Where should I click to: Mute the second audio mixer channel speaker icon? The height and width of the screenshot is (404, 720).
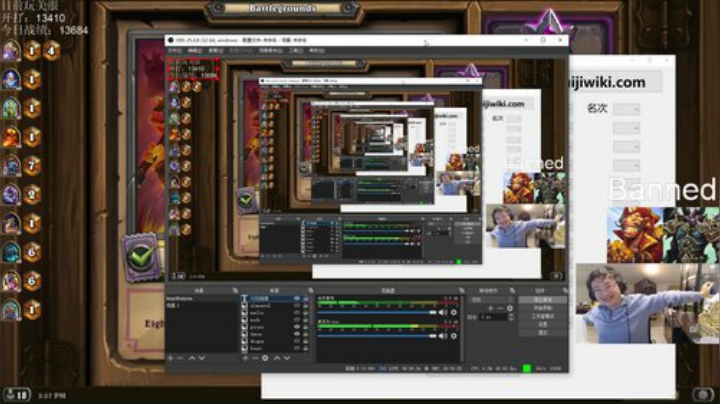click(443, 336)
